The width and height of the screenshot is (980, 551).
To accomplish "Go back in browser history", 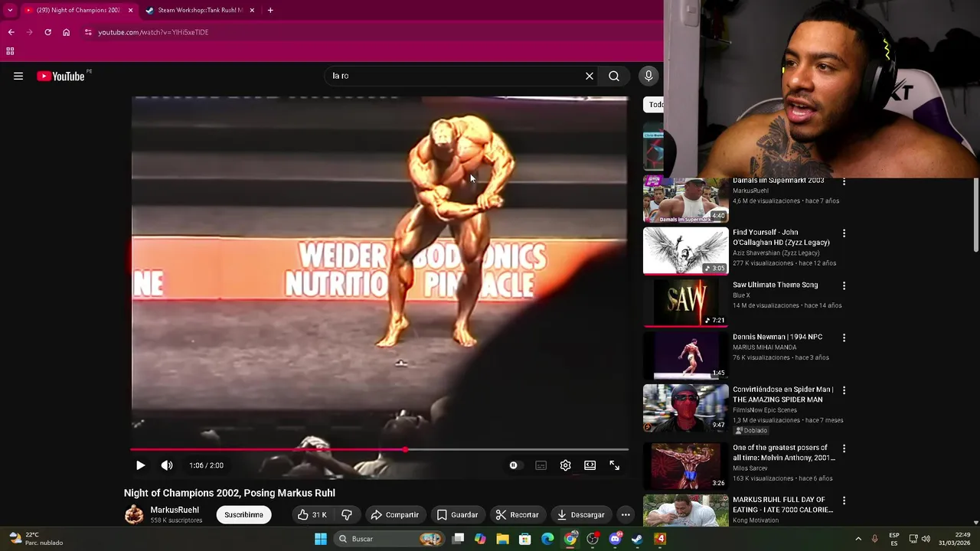I will (11, 32).
